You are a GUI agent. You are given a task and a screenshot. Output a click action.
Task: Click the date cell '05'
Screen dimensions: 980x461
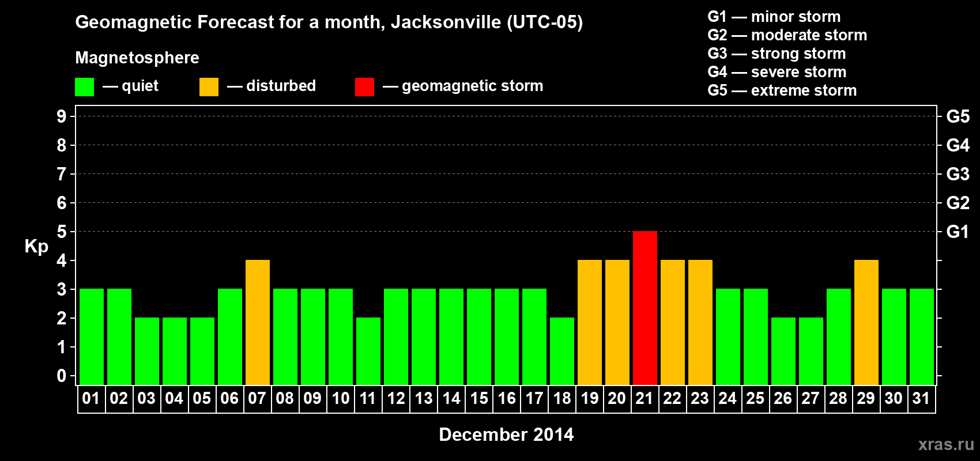(x=202, y=399)
